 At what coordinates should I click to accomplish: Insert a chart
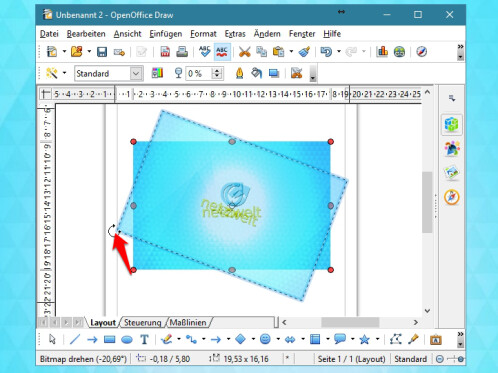click(382, 52)
